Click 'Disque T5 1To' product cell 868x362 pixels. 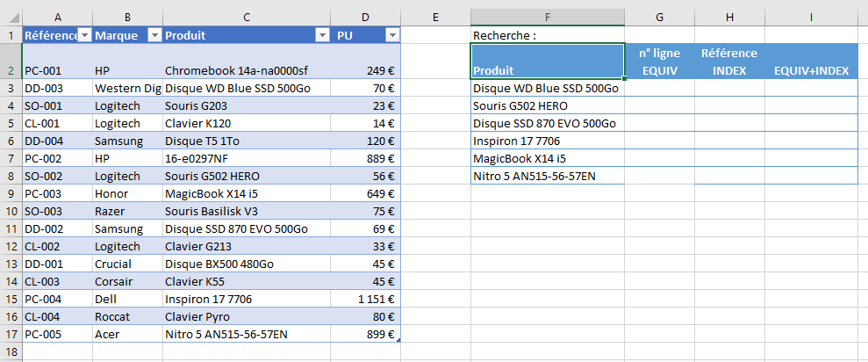(247, 141)
